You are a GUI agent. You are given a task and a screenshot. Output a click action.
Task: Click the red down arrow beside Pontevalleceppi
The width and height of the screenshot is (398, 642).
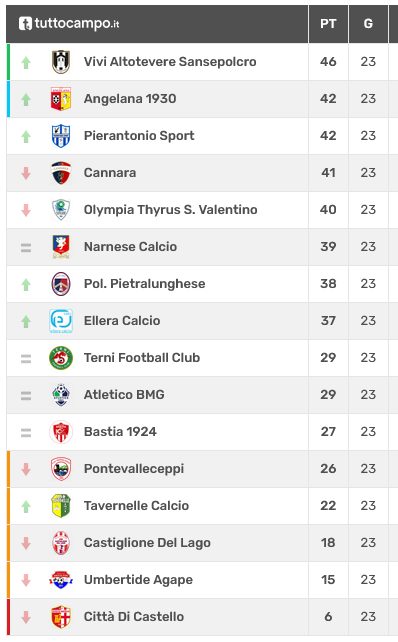pos(26,469)
